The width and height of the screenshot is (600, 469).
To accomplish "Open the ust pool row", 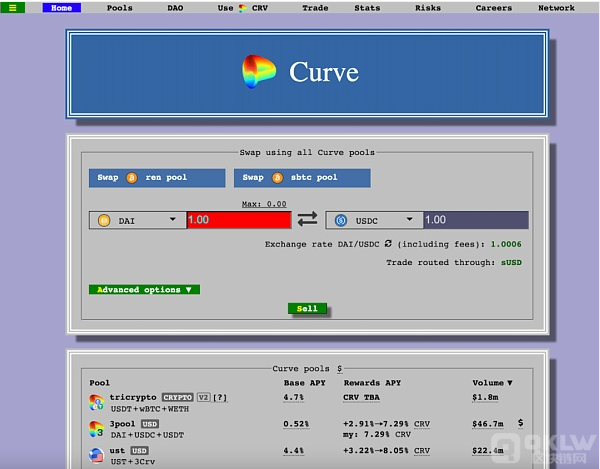I will coord(305,456).
